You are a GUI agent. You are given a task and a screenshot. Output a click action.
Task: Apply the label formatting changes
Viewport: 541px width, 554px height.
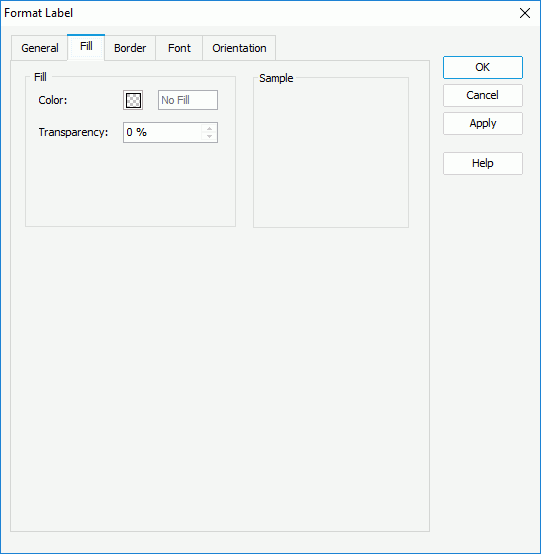click(483, 123)
